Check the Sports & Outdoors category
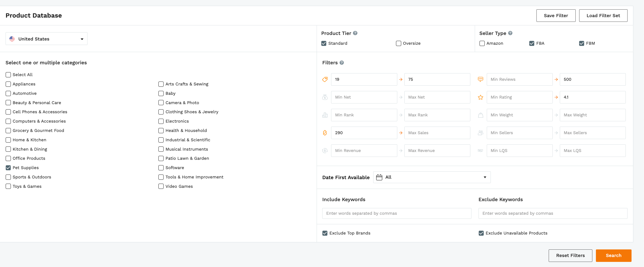Image resolution: width=644 pixels, height=267 pixels. 8,177
